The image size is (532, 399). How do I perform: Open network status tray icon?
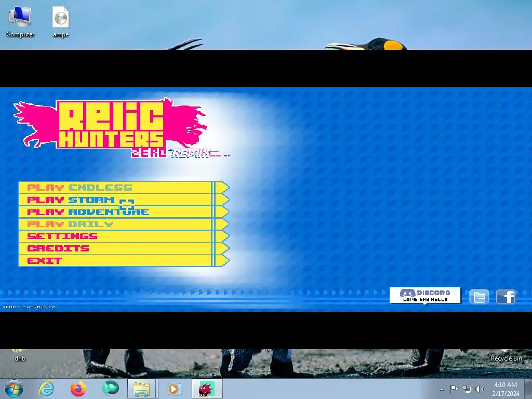click(467, 389)
